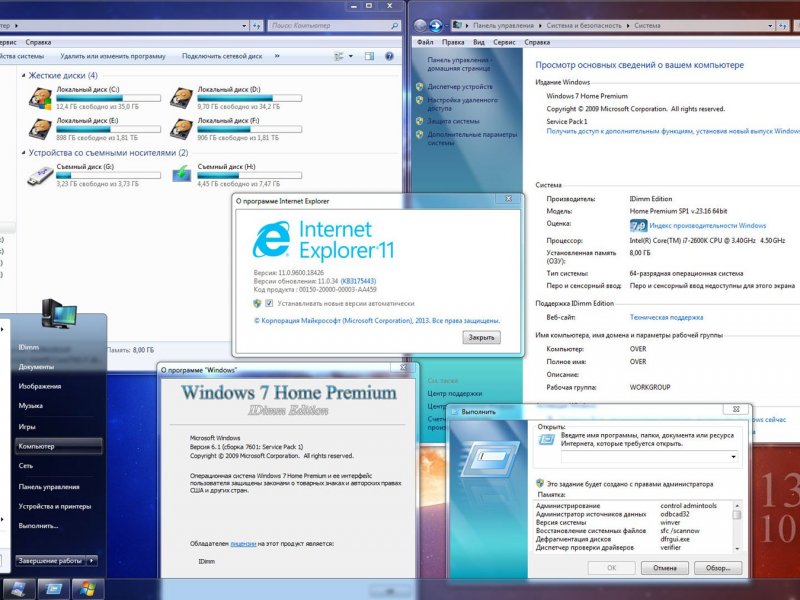Toggle the preview pane icon in Explorer

tap(369, 56)
